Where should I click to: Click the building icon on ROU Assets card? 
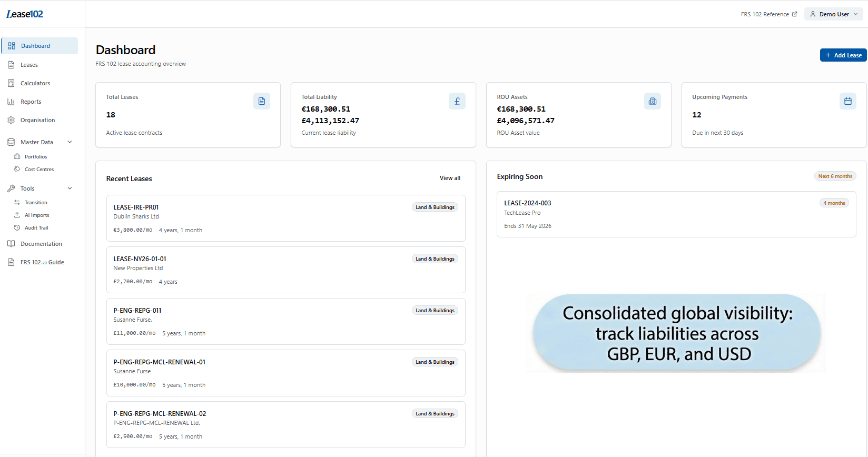pyautogui.click(x=653, y=101)
